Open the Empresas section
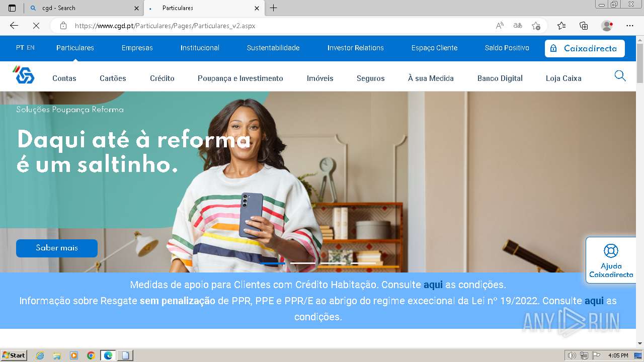This screenshot has height=362, width=644. 137,48
